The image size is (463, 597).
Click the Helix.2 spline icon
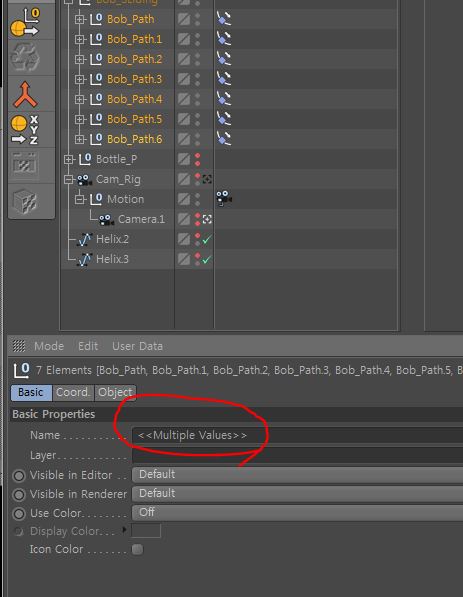(85, 239)
